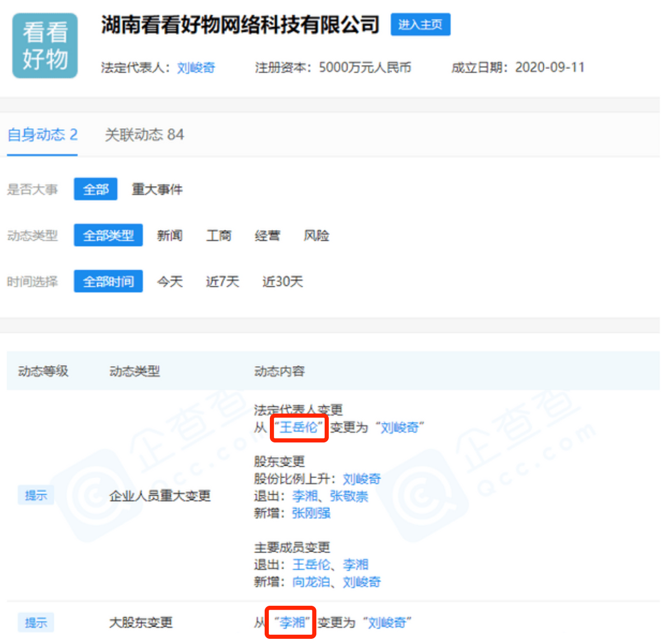Click the 主要成员变更 heading
This screenshot has height=641, width=672.
(292, 548)
